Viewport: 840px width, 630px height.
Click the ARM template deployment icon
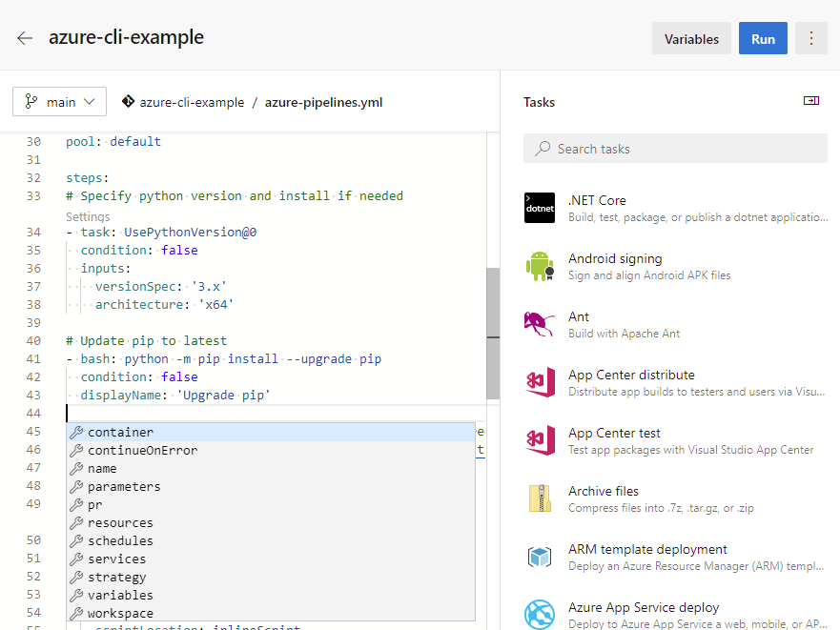pyautogui.click(x=540, y=557)
